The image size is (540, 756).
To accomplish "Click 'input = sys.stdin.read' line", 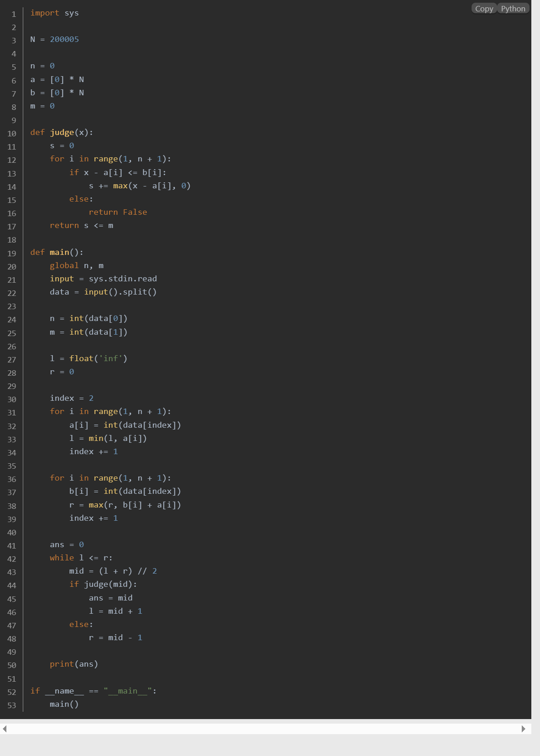I will pyautogui.click(x=104, y=279).
